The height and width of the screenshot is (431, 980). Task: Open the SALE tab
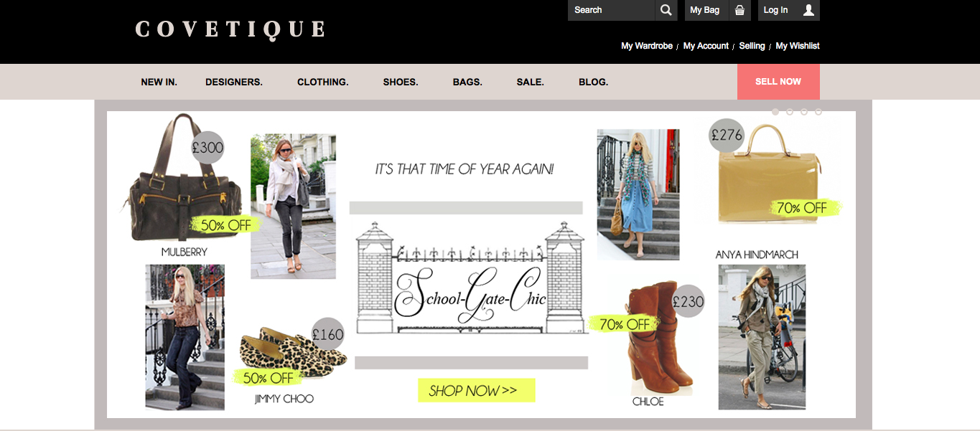[531, 82]
